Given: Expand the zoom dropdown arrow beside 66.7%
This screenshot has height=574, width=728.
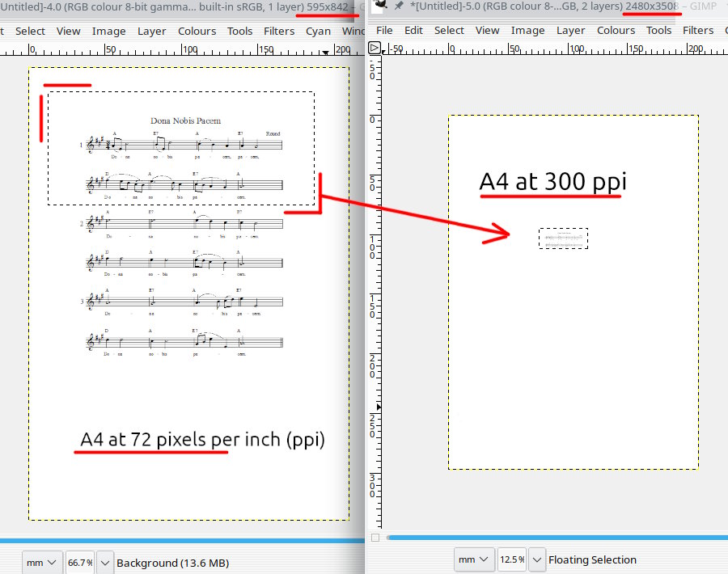Looking at the screenshot, I should coord(105,563).
